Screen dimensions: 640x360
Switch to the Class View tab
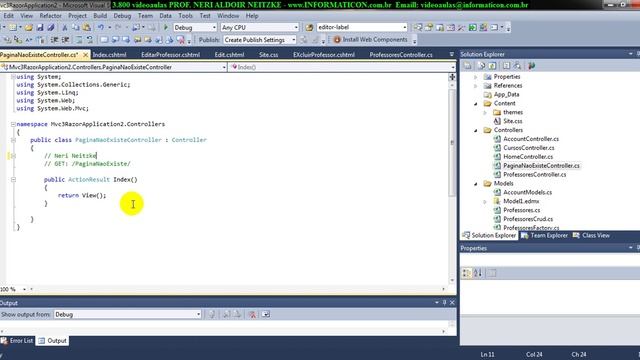(x=591, y=236)
